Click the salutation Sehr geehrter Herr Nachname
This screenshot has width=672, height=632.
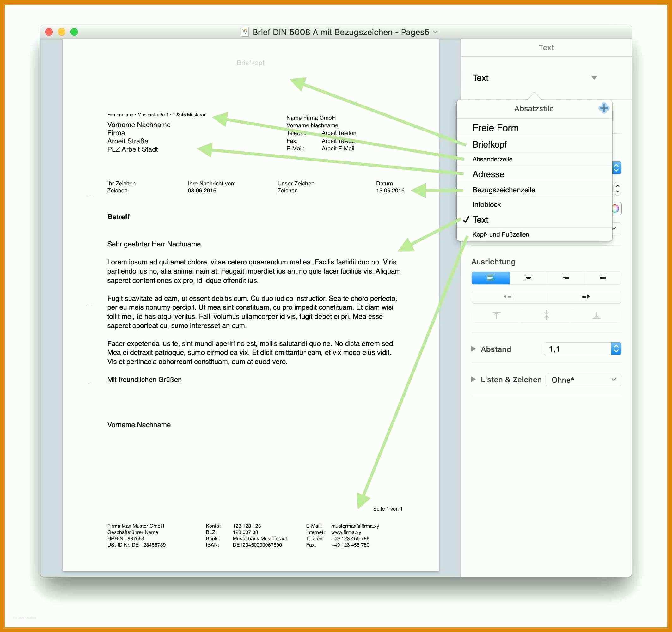point(155,244)
